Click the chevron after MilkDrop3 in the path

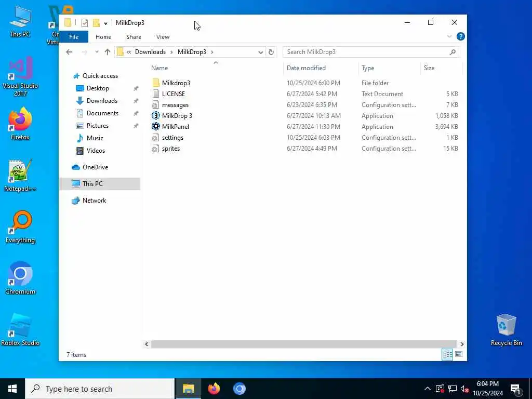point(212,52)
